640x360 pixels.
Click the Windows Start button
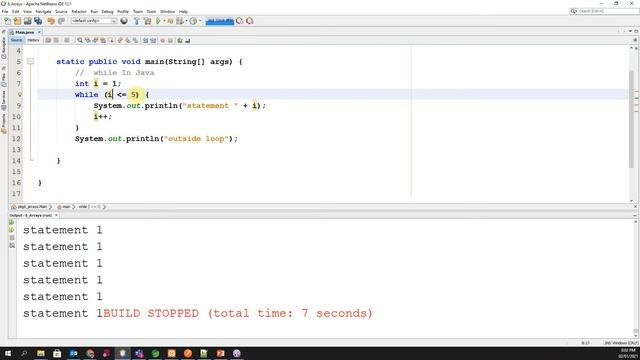pyautogui.click(x=8, y=353)
